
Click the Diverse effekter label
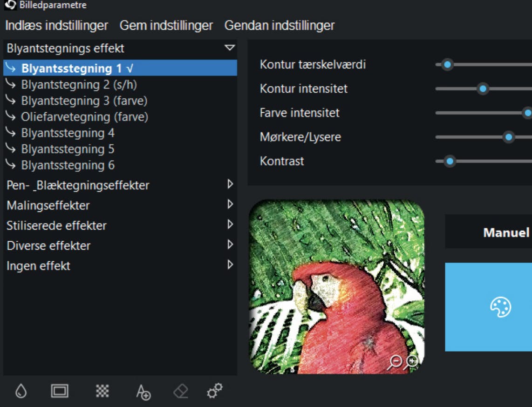pyautogui.click(x=48, y=245)
